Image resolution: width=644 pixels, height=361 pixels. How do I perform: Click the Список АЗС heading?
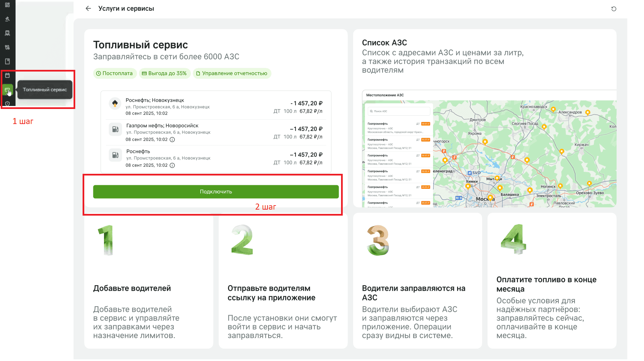(x=385, y=43)
